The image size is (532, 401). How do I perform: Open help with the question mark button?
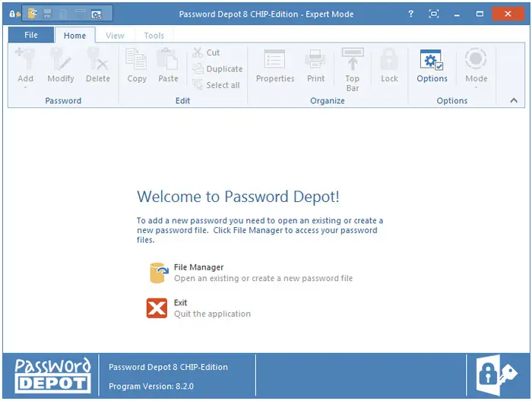[410, 14]
